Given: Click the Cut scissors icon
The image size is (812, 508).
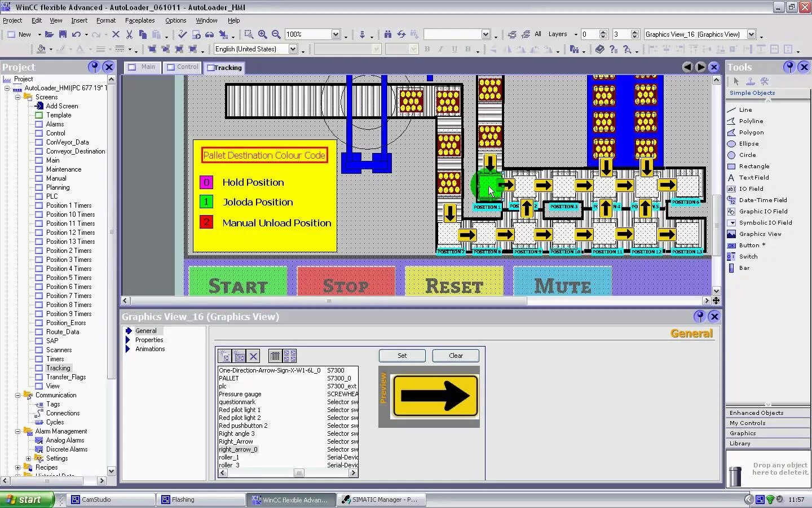Looking at the screenshot, I should 129,34.
